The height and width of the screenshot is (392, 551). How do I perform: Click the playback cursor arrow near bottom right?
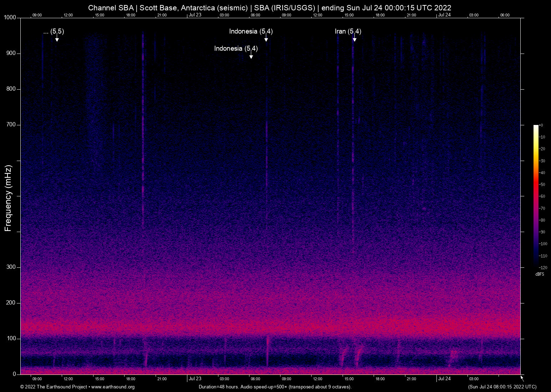click(x=521, y=377)
